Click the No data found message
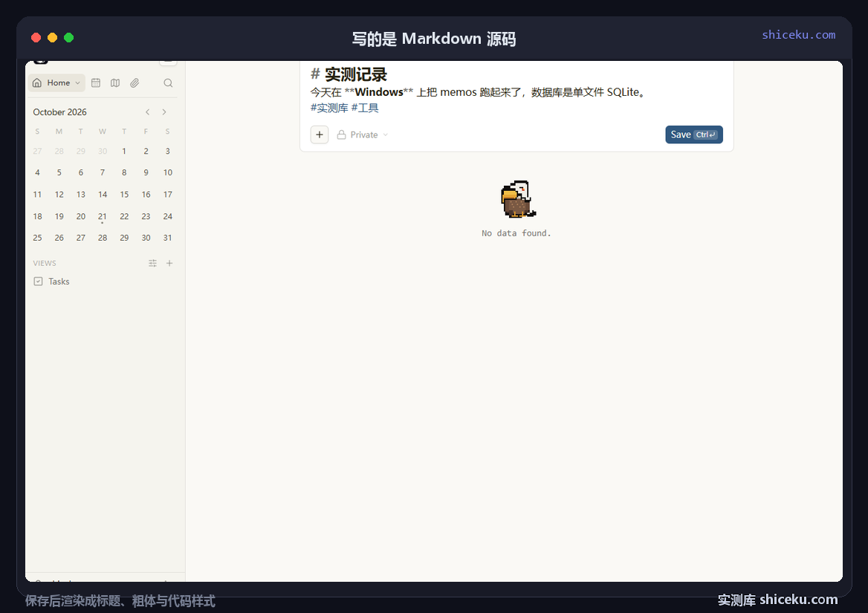The height and width of the screenshot is (613, 868). pyautogui.click(x=516, y=233)
